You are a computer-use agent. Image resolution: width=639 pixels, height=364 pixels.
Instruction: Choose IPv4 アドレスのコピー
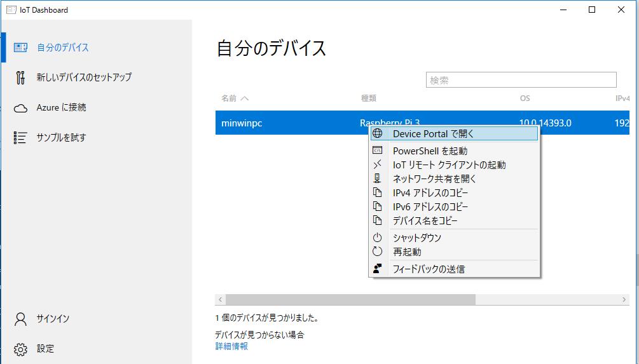pos(455,192)
